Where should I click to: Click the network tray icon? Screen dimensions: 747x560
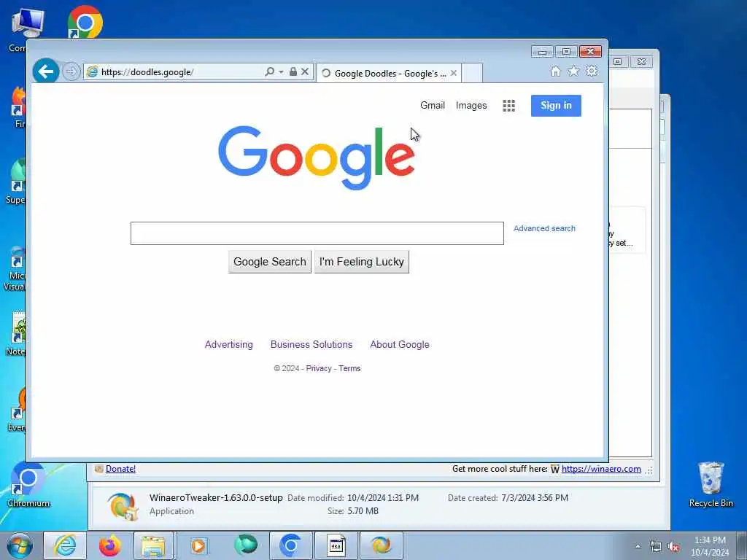pyautogui.click(x=656, y=547)
